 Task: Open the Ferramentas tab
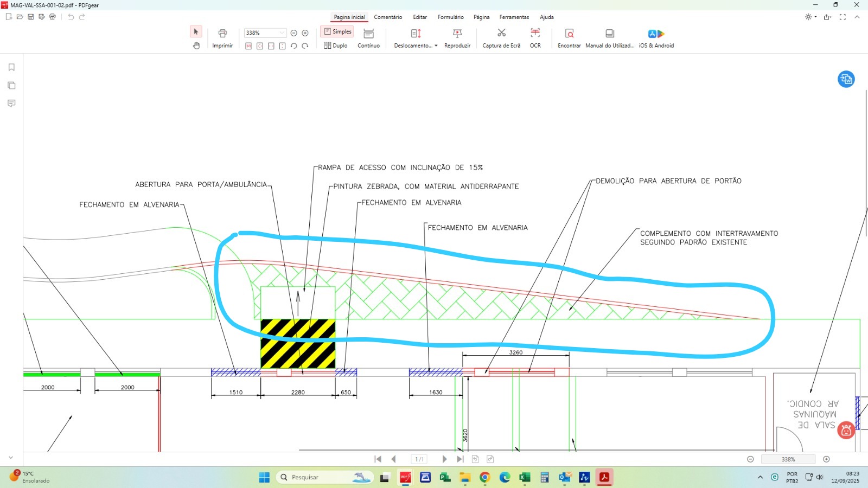point(514,17)
